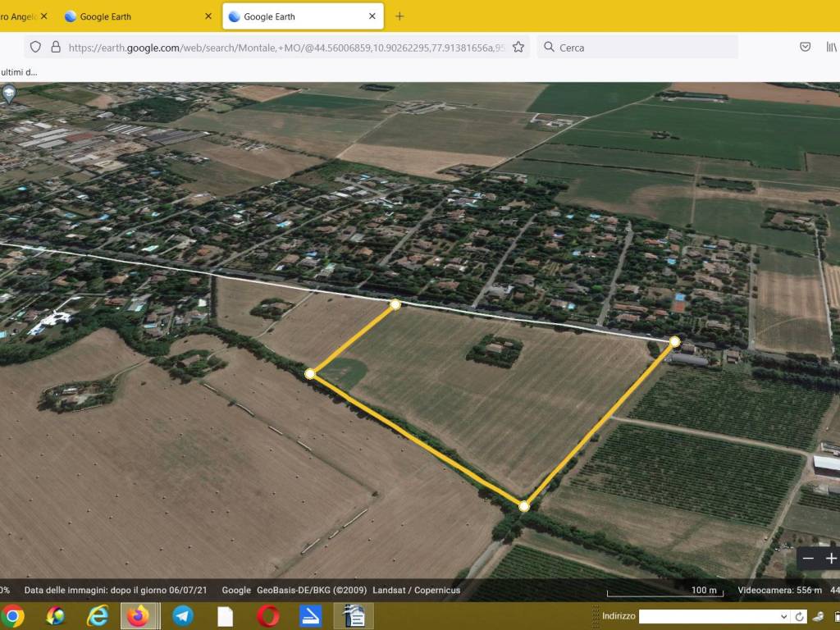
Task: Click in the Cerca search box
Action: click(x=637, y=47)
